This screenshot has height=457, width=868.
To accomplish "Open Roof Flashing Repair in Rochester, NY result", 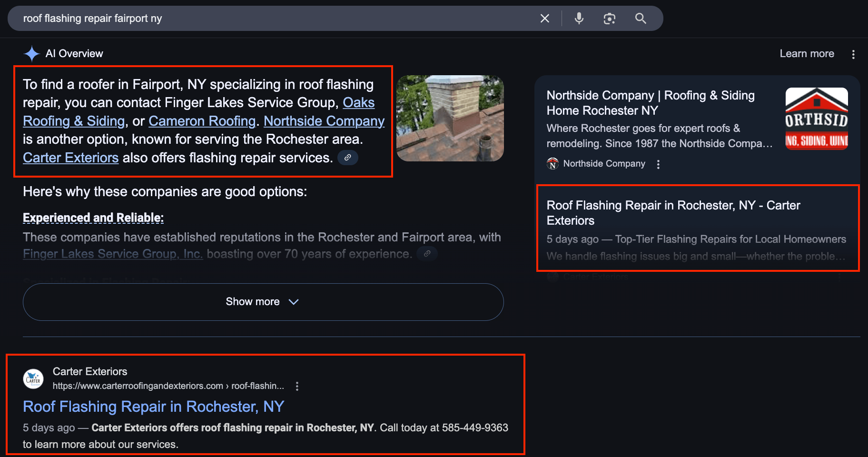I will click(x=153, y=407).
